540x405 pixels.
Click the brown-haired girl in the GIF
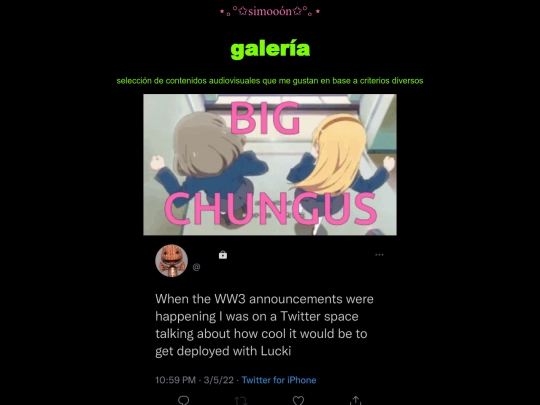pyautogui.click(x=210, y=167)
